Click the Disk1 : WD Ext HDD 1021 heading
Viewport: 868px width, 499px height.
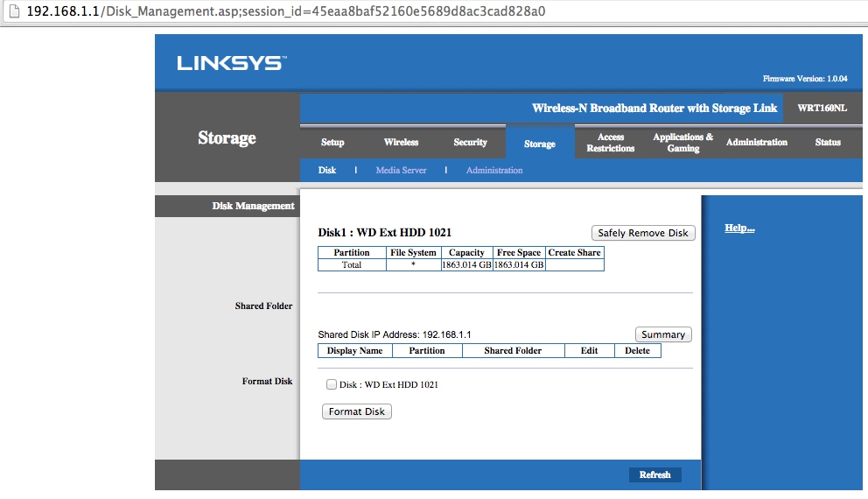385,232
